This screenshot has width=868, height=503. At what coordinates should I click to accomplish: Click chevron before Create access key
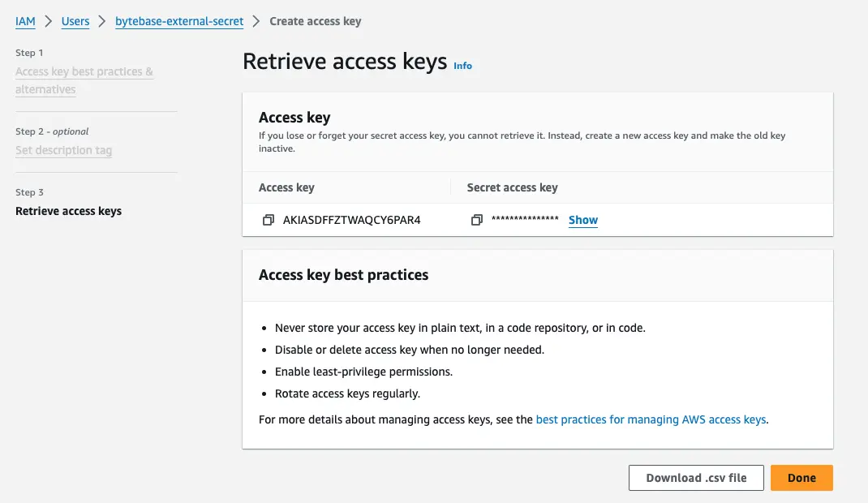point(256,22)
